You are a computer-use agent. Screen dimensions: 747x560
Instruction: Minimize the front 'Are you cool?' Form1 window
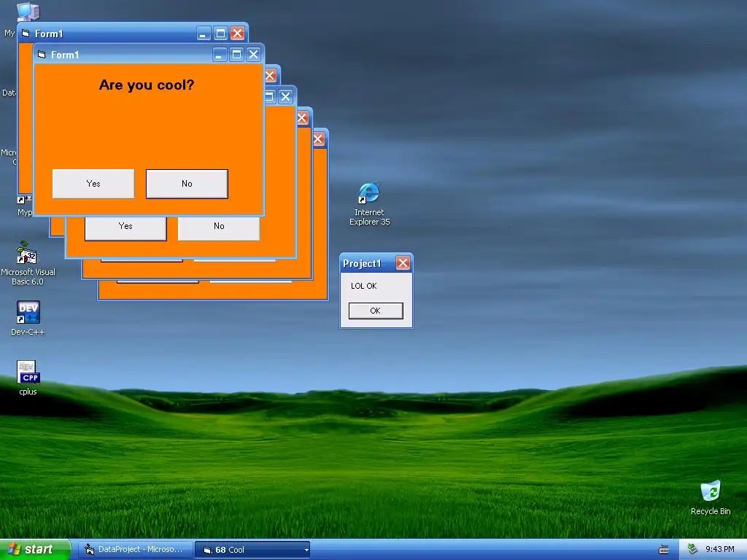click(x=219, y=54)
